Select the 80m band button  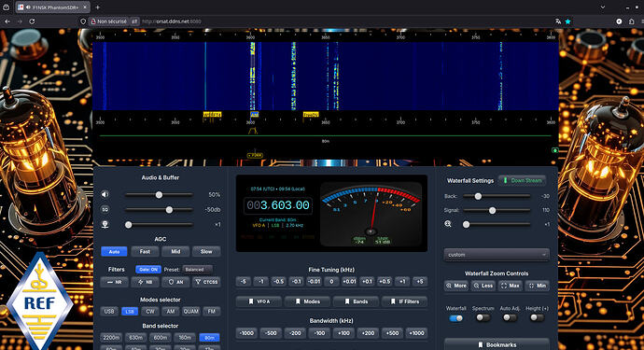(x=209, y=338)
